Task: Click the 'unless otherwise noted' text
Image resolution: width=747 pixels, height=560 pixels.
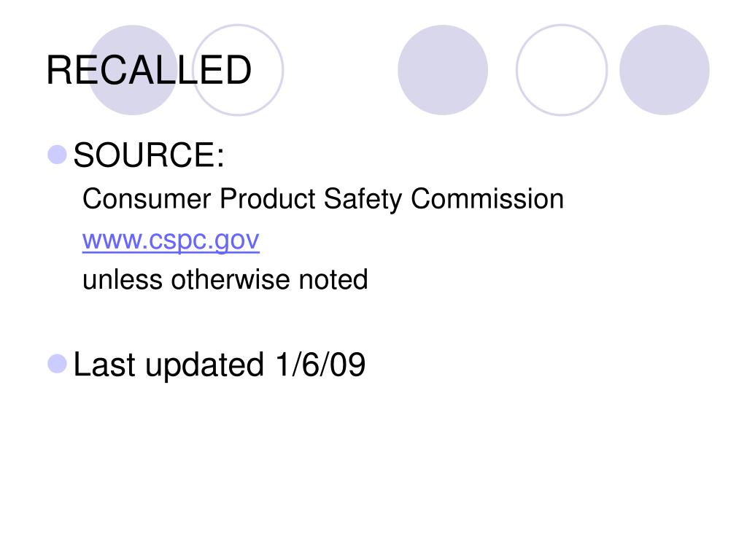Action: 225,279
